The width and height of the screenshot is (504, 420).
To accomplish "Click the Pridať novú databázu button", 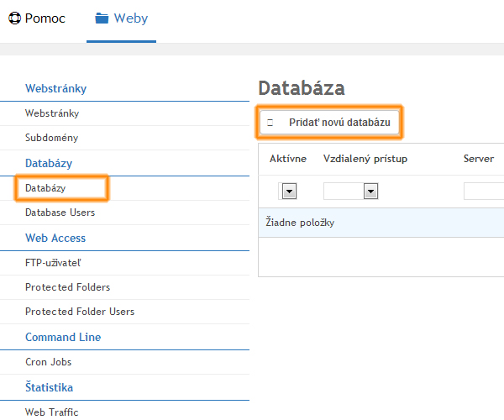I will pyautogui.click(x=329, y=123).
